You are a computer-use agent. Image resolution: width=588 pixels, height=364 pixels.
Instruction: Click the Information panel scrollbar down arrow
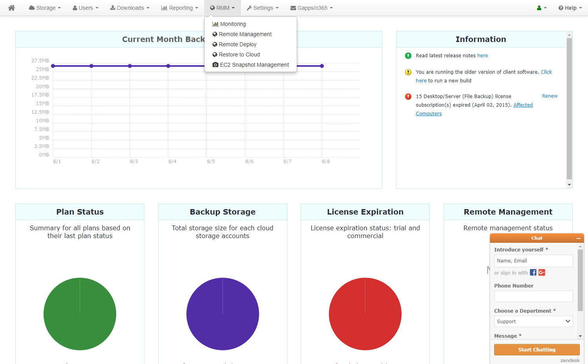569,185
